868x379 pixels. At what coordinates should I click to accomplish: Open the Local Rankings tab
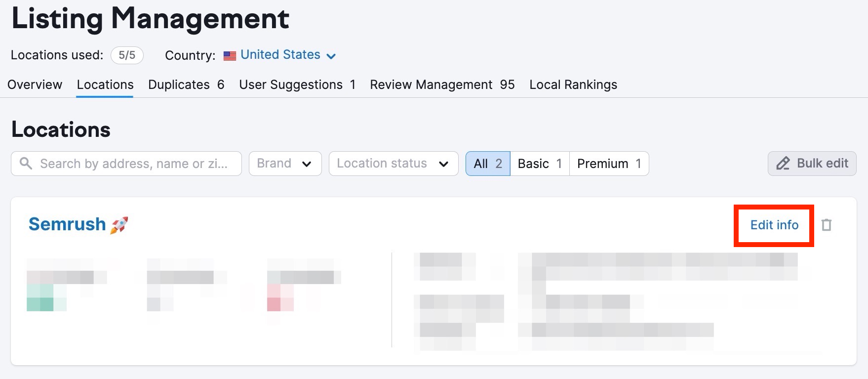click(x=573, y=85)
